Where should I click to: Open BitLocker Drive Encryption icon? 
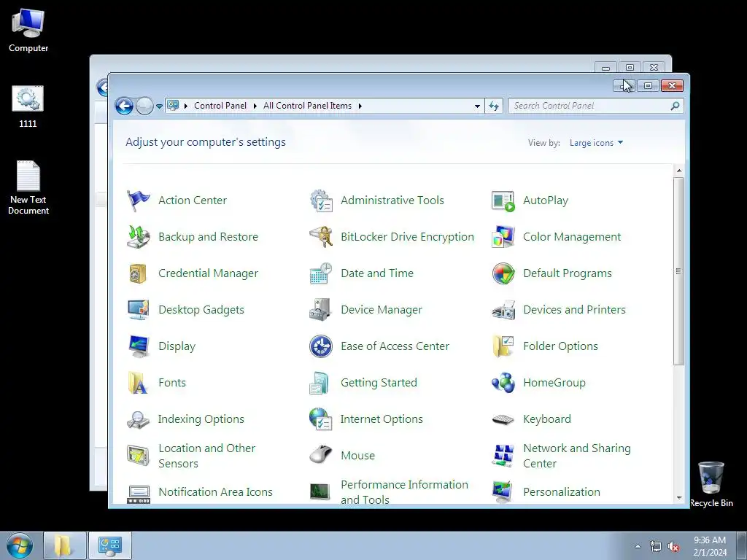321,237
